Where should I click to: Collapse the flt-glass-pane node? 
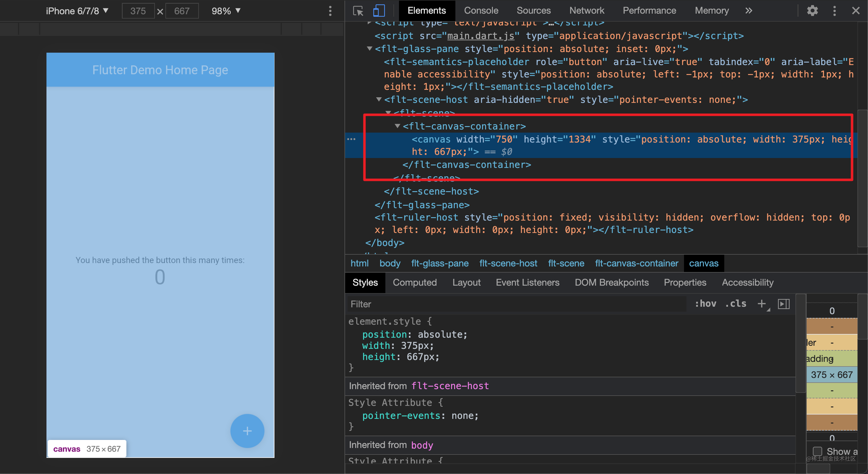tap(370, 49)
